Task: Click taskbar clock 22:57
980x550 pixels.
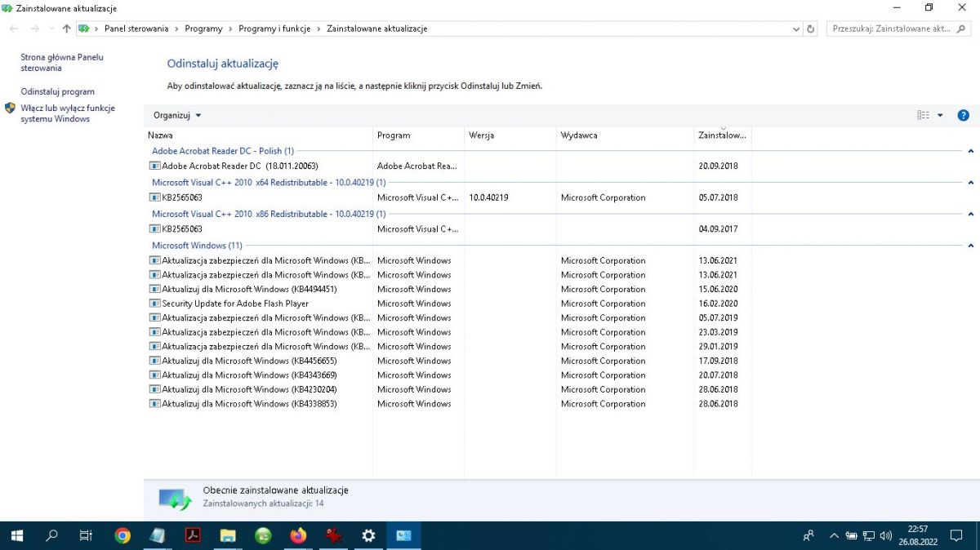Action: coord(919,535)
